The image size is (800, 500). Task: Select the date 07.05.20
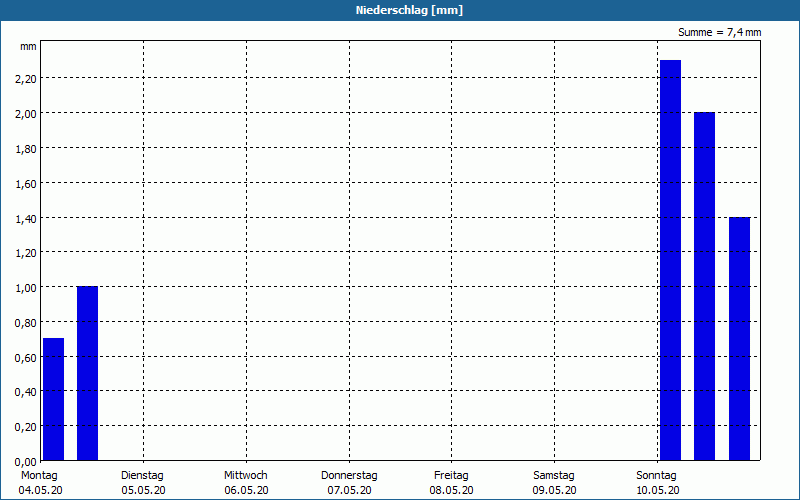(x=349, y=491)
